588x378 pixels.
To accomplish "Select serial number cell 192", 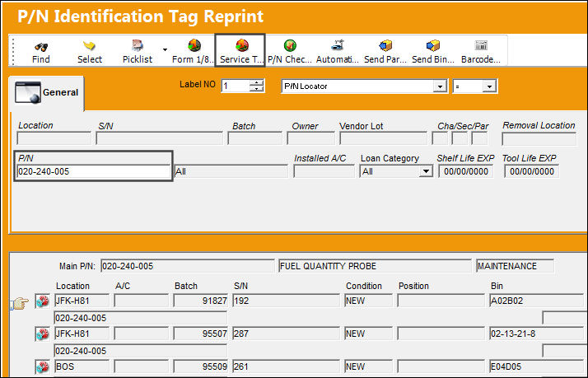I will (x=286, y=301).
